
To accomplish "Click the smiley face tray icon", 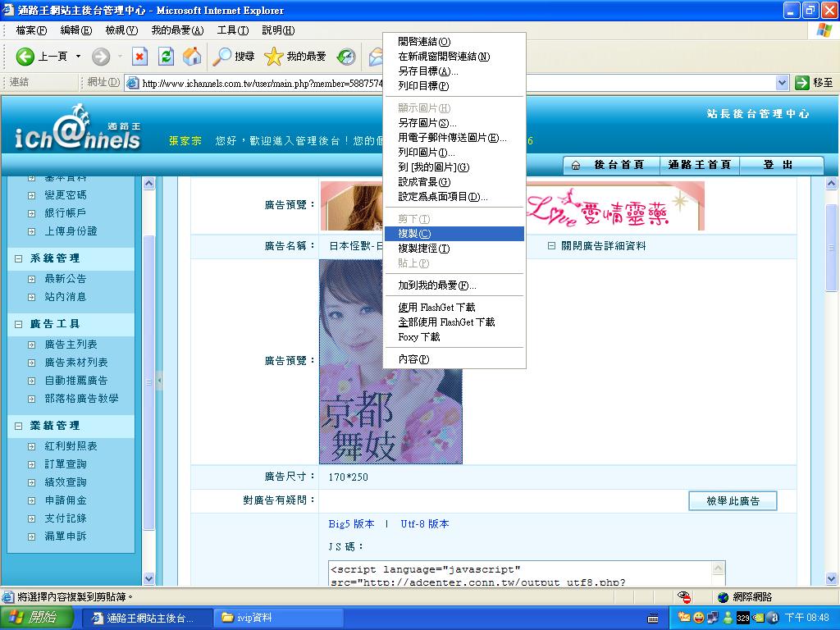I will [x=699, y=618].
